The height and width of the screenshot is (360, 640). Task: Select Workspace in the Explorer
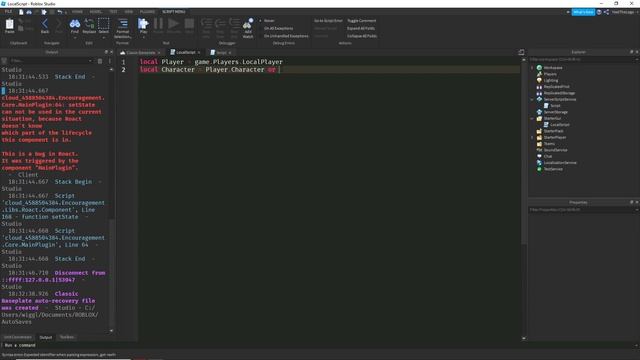point(553,68)
